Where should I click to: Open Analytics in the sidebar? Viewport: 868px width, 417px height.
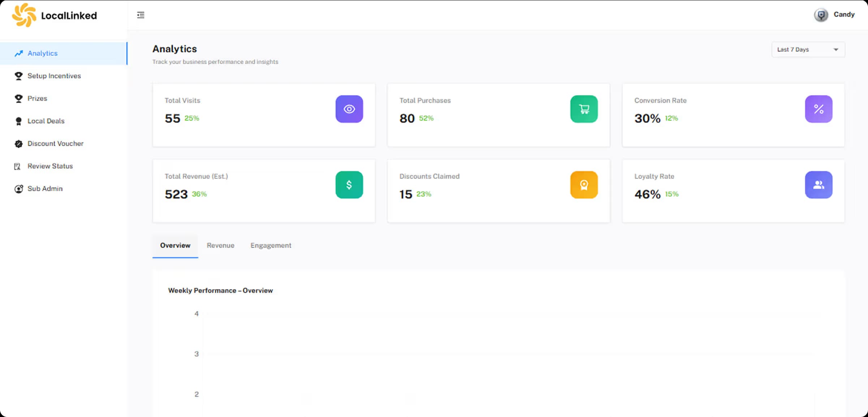[64, 53]
